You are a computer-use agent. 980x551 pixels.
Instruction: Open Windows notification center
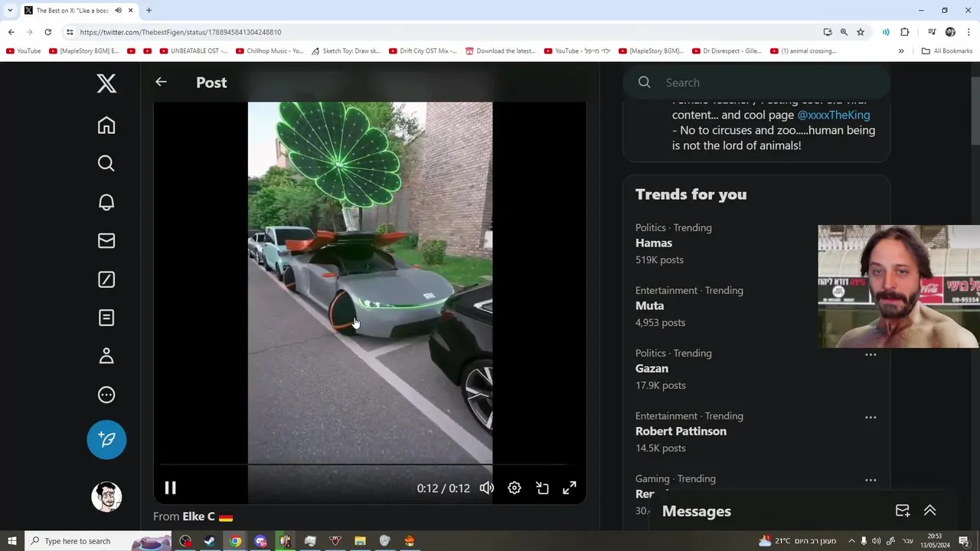click(965, 541)
